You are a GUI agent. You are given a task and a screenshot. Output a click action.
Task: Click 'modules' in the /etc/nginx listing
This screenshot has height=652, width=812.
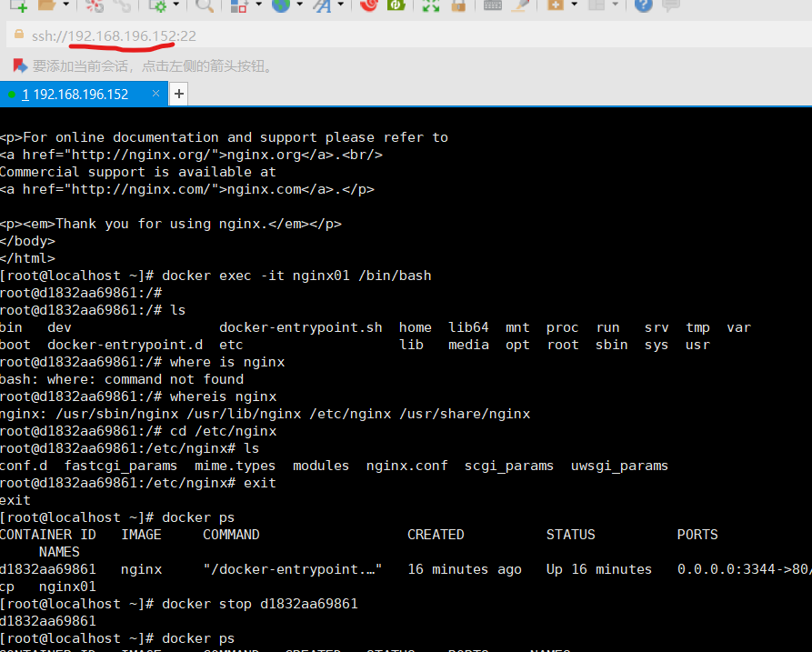321,466
